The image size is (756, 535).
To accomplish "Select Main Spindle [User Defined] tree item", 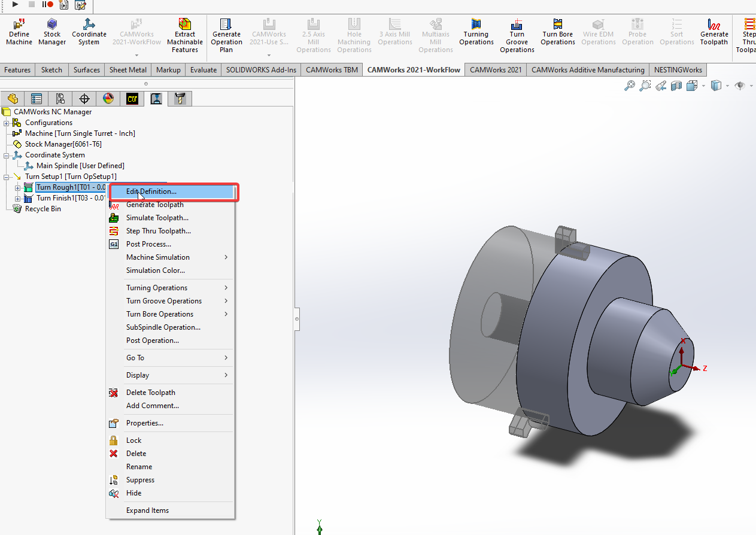I will [x=80, y=166].
